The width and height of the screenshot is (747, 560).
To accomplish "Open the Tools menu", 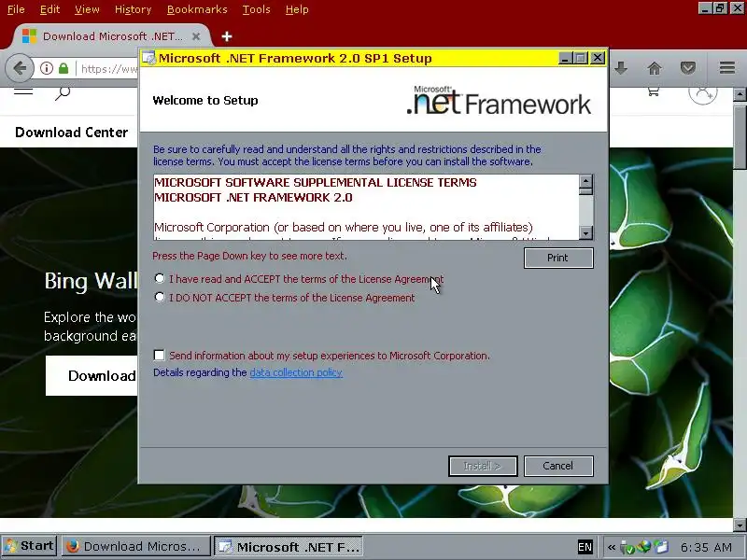I will pyautogui.click(x=256, y=9).
